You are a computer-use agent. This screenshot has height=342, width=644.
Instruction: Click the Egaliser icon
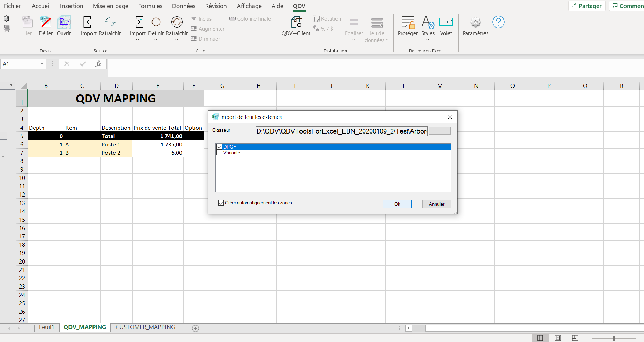(x=354, y=22)
